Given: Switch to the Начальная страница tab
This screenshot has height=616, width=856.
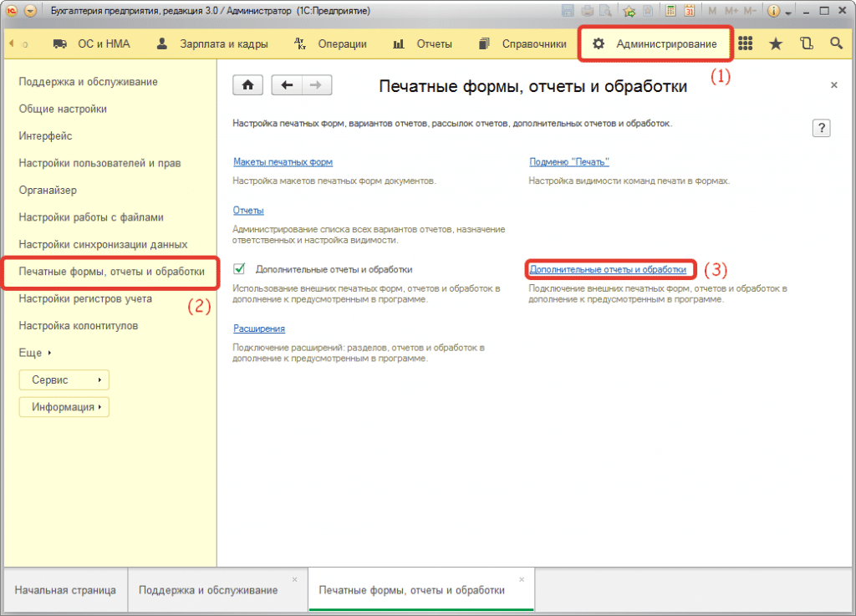Looking at the screenshot, I should [65, 590].
